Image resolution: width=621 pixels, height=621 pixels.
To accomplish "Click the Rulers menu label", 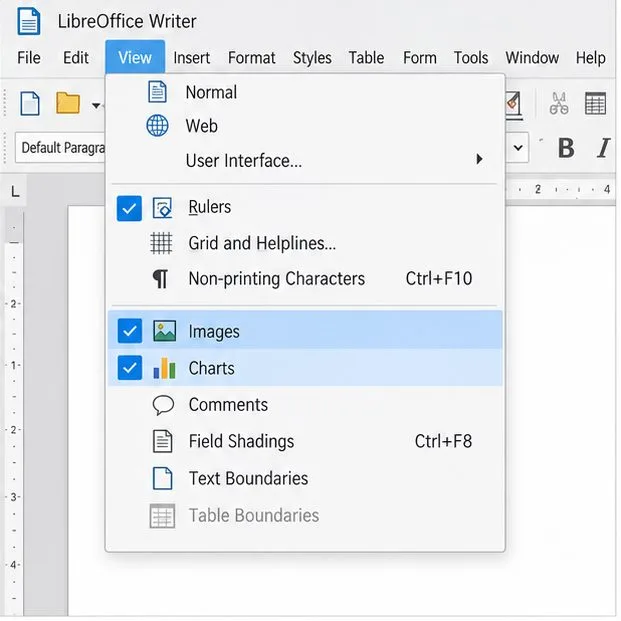I will click(210, 207).
